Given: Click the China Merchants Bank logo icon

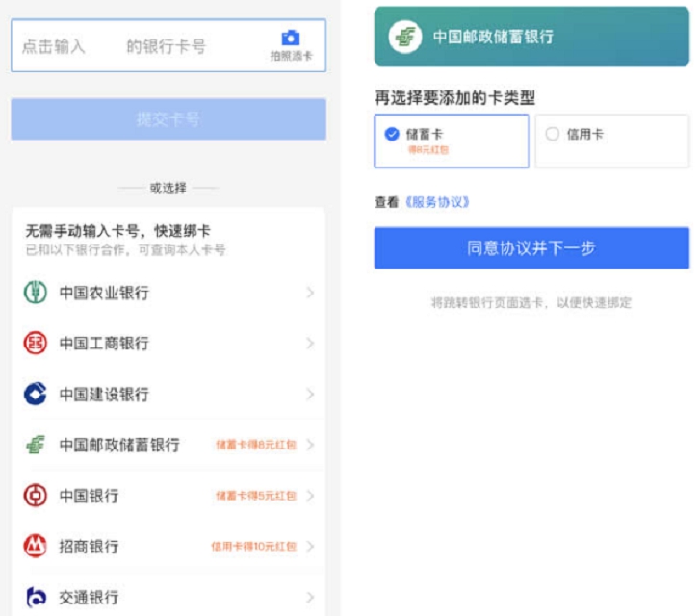Looking at the screenshot, I should [36, 547].
